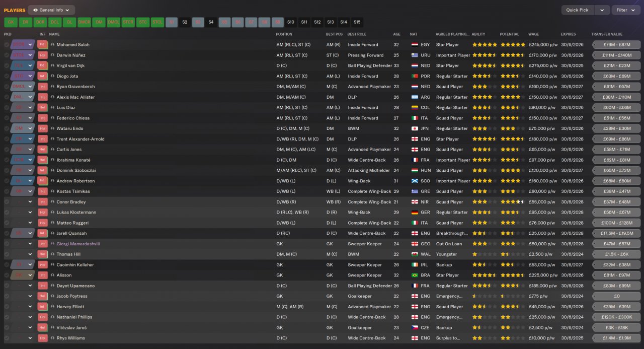Screen dimensions: 644x349
Task: Toggle the picked checkmark for Alexis Mac Allister
Action: [x=7, y=97]
